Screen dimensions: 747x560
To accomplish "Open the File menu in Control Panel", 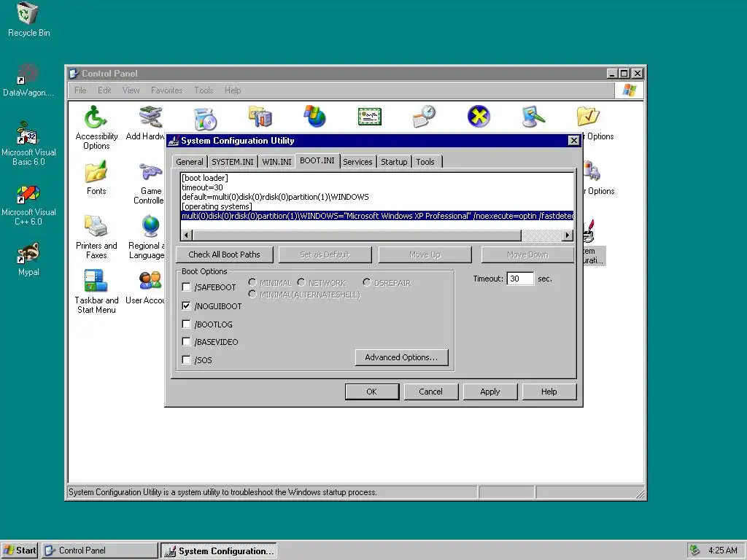I will click(x=80, y=90).
